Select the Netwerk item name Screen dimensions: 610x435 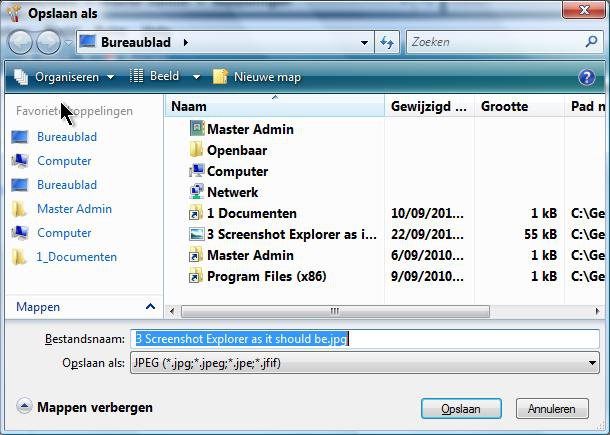pos(233,192)
